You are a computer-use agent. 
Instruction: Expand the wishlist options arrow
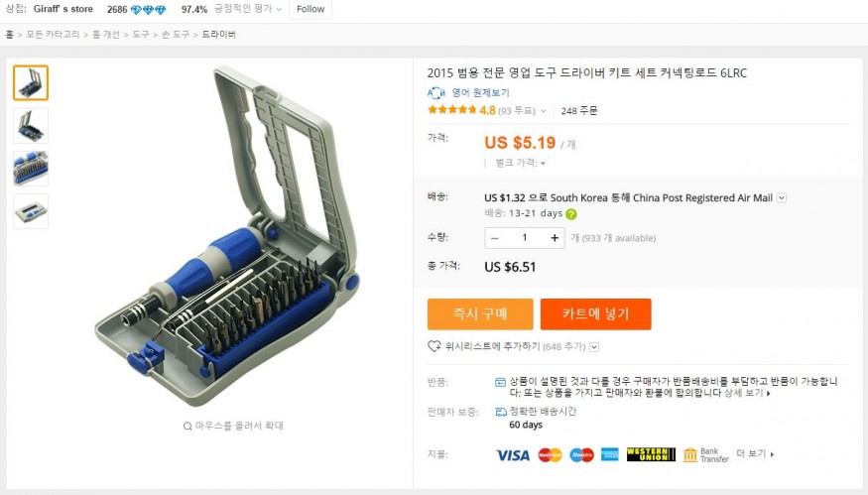tap(594, 346)
